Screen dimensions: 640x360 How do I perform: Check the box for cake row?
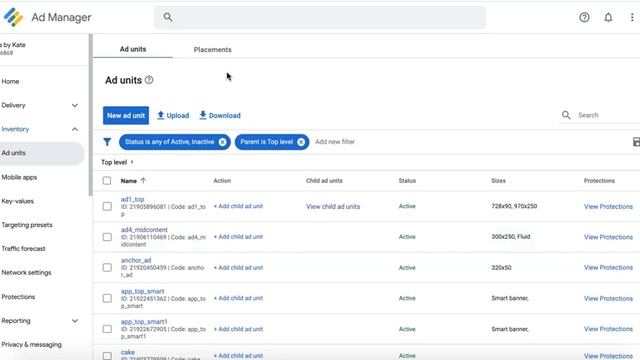107,356
